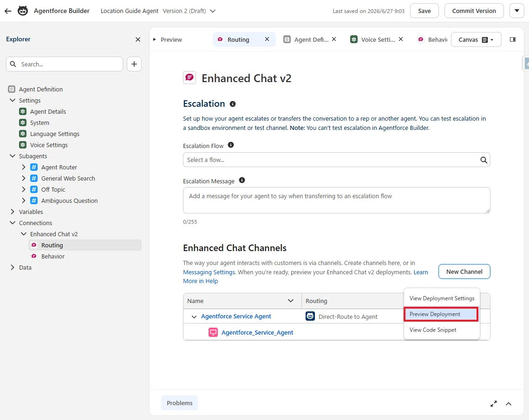Open the dropdown arrow beside Commit Version
Screen dimensions: 529x420
(x=516, y=11)
